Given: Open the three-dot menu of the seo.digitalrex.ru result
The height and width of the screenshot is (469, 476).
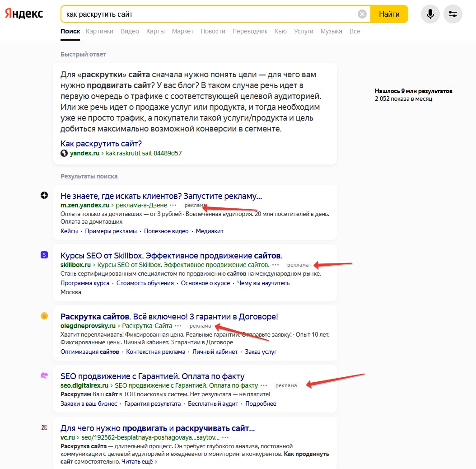Looking at the screenshot, I should coord(264,385).
